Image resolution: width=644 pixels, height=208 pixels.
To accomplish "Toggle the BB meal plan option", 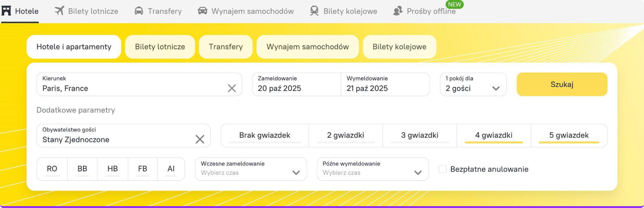I will coord(82,169).
